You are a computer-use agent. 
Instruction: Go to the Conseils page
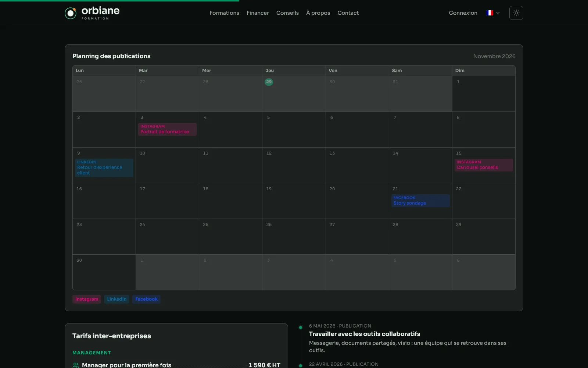pos(287,13)
